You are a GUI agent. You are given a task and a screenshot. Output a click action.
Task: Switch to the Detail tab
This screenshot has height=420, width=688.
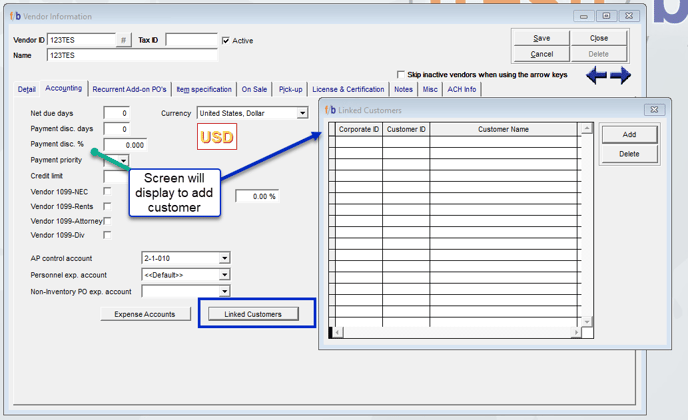(27, 89)
